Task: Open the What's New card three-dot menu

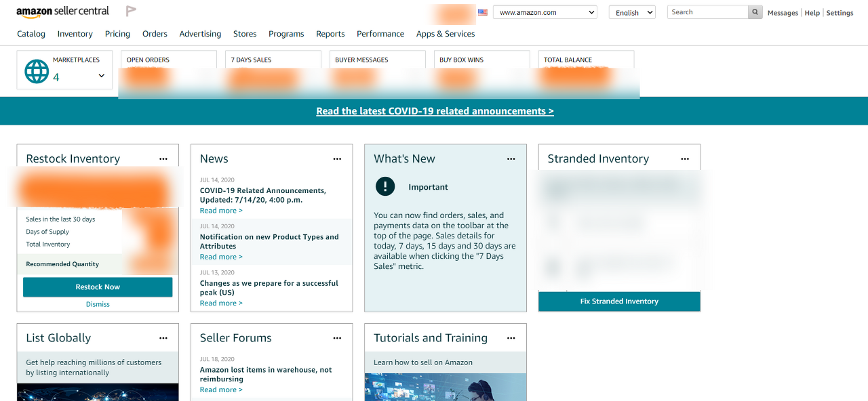Action: (x=511, y=159)
